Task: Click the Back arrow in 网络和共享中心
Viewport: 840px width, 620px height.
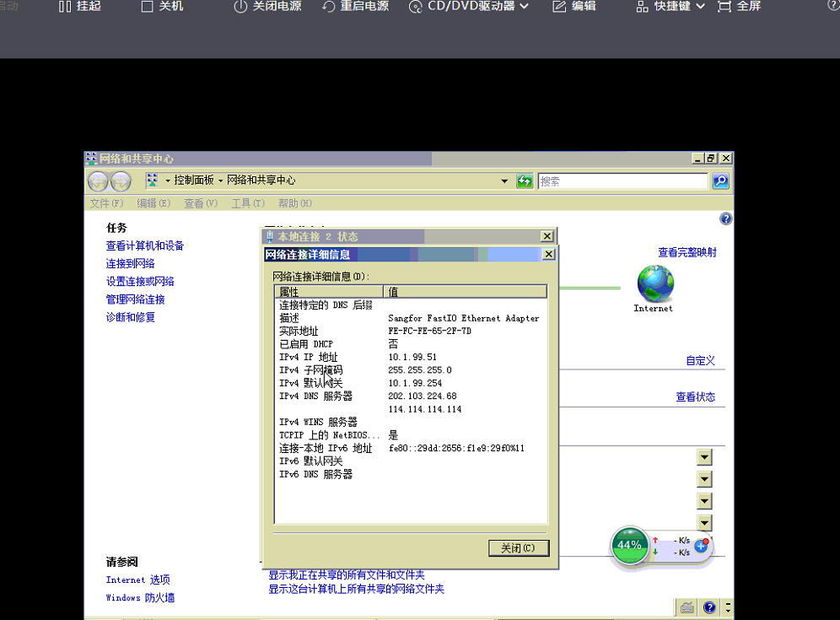Action: coord(98,181)
